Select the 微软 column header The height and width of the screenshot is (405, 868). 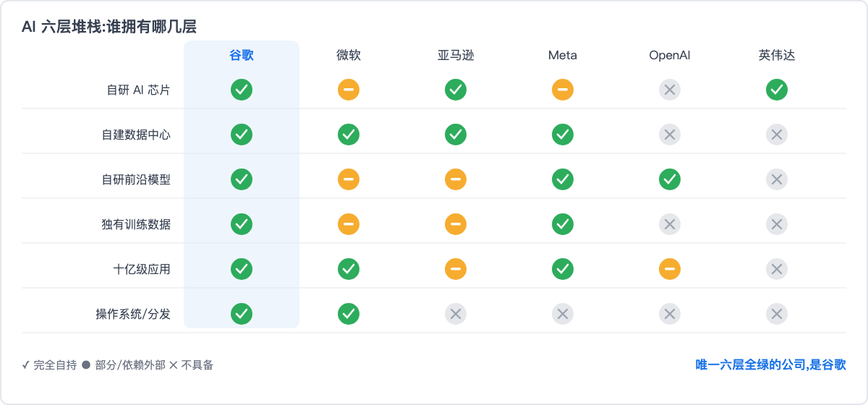click(x=349, y=55)
